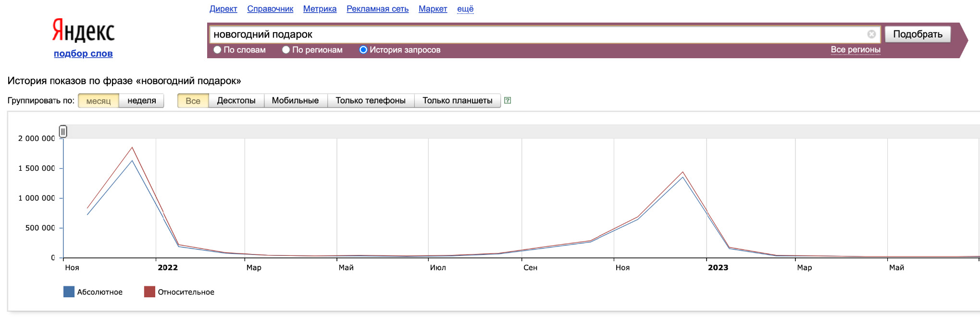Select the 'История запросов' radio button
Screen dimensions: 980x318
click(x=363, y=50)
